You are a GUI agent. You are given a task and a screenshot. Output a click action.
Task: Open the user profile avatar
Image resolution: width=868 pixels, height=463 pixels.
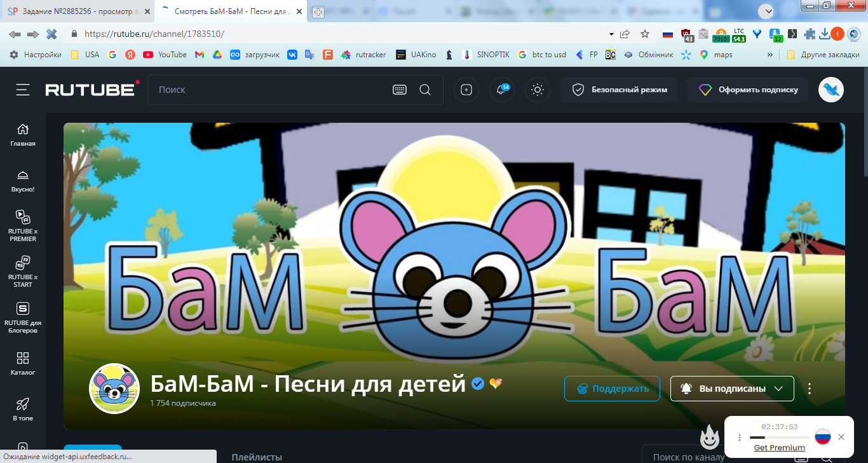831,90
